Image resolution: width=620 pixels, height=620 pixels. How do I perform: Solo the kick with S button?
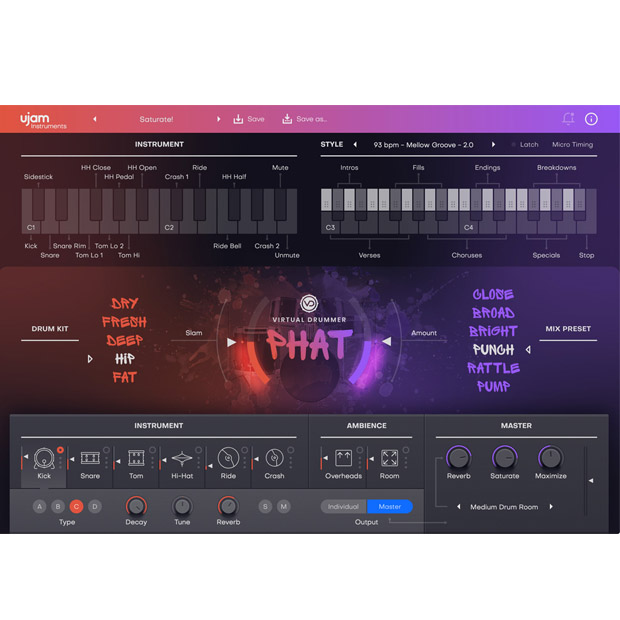pos(265,507)
